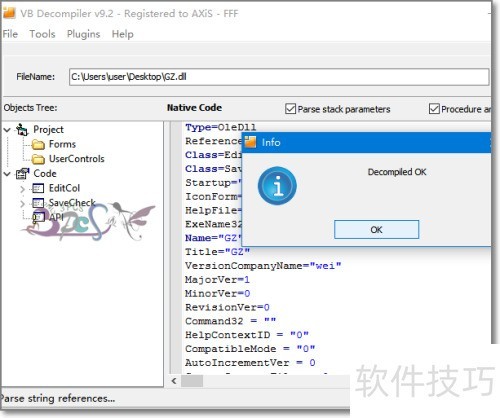This screenshot has height=418, width=500.
Task: Click the FileName path input field
Action: pyautogui.click(x=279, y=77)
